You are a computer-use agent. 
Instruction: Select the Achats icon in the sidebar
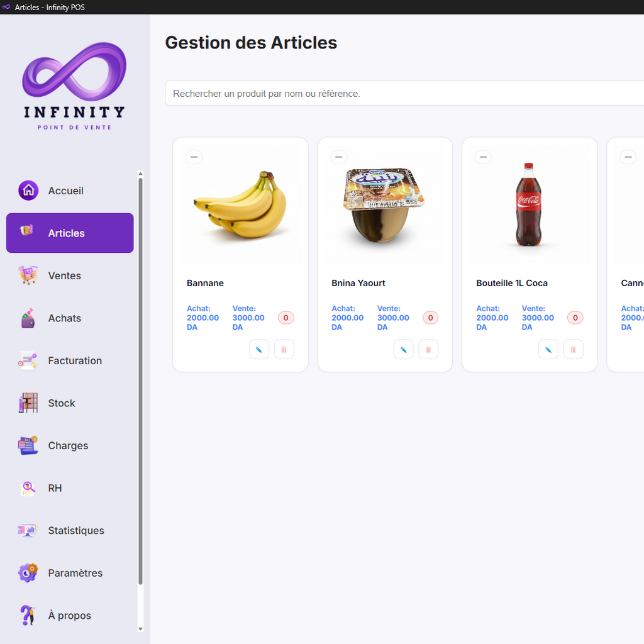click(28, 318)
